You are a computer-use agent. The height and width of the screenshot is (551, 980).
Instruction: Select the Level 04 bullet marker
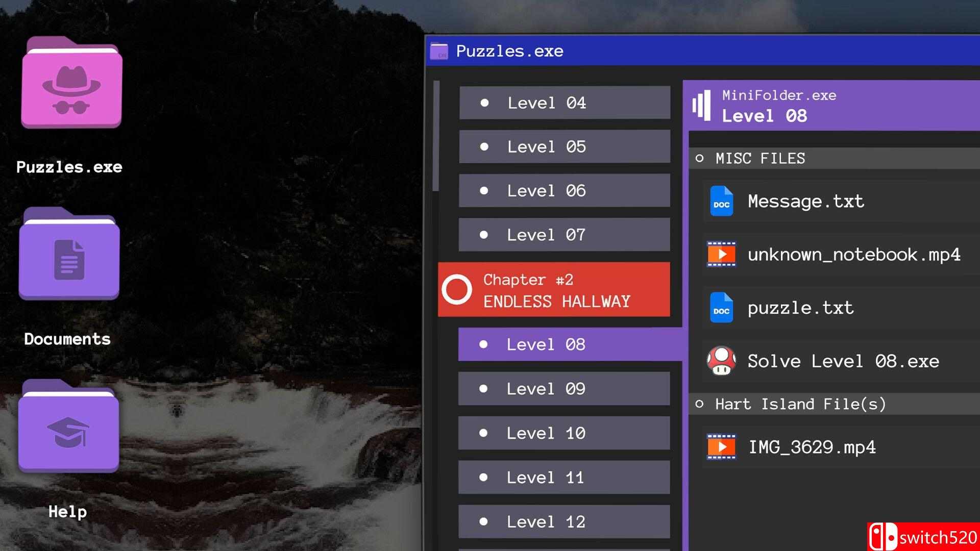click(484, 103)
